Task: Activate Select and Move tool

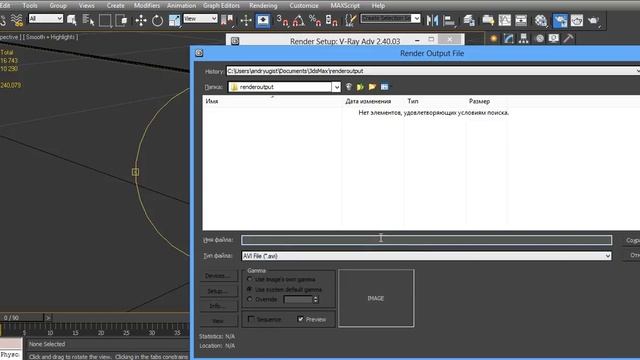Action: pyautogui.click(x=141, y=20)
